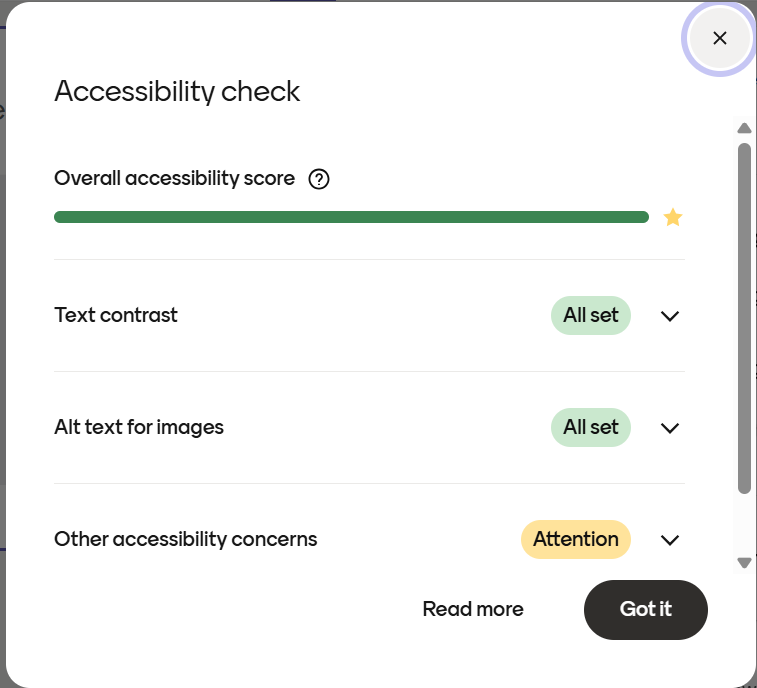Click the vertical scrollbar thumb
Screen dimensions: 757x688
pos(744,318)
